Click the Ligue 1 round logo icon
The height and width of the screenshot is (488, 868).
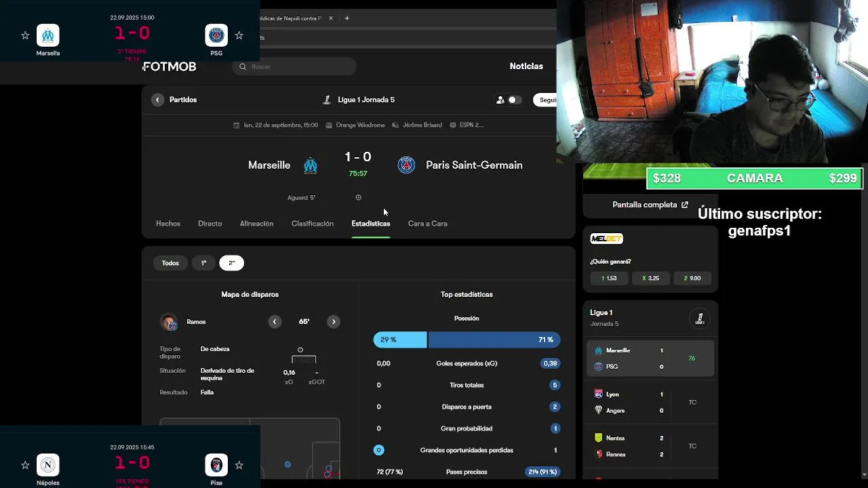tap(700, 319)
